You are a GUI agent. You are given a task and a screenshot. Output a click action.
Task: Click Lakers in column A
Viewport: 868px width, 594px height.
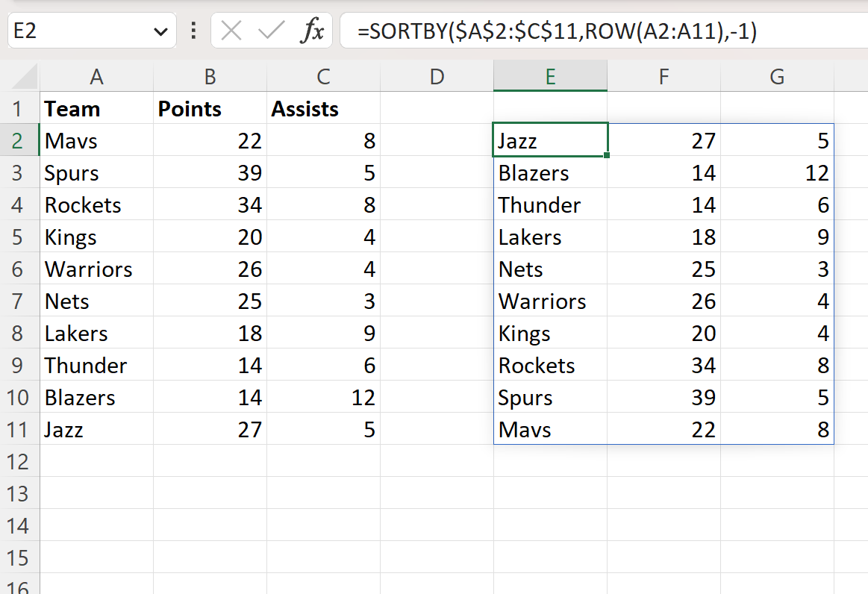pos(96,334)
